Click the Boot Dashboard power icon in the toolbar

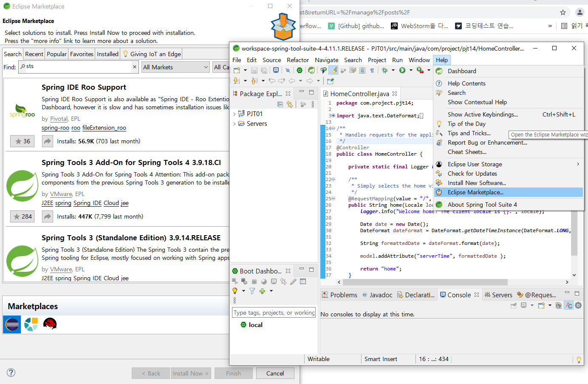(x=300, y=70)
